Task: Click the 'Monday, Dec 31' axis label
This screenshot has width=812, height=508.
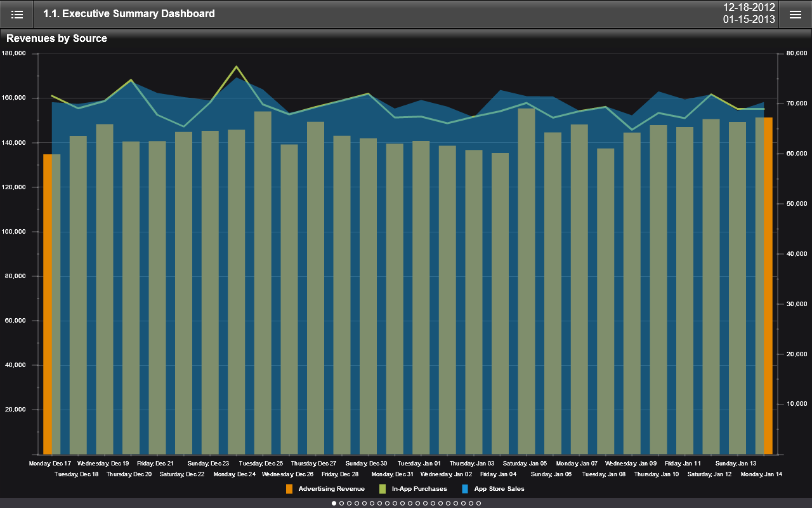Action: 393,474
